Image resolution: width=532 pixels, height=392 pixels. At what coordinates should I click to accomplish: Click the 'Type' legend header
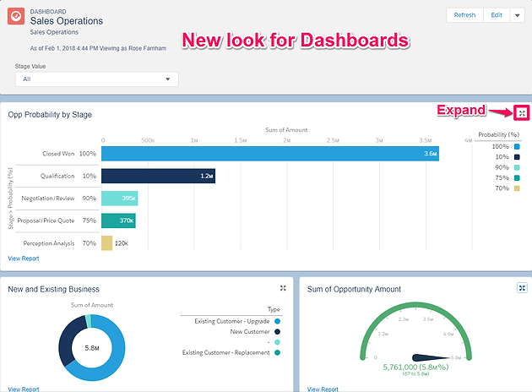(274, 309)
